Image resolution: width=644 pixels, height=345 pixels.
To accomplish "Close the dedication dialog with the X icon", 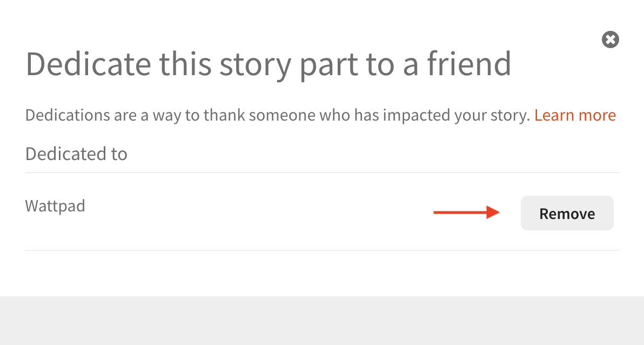I will [x=611, y=39].
